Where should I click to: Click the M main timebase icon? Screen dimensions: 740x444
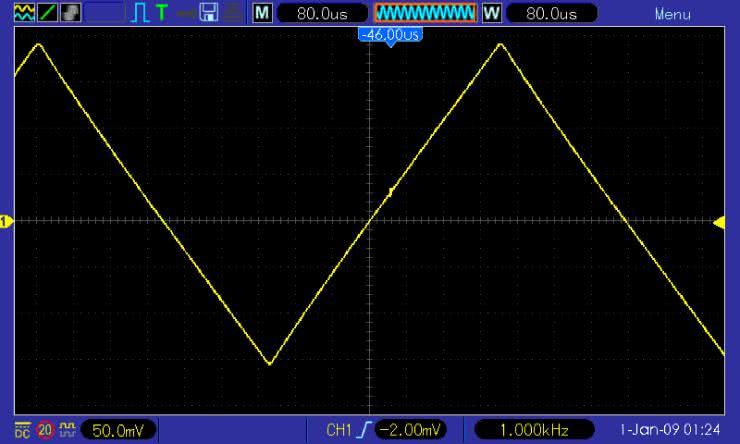(x=262, y=13)
